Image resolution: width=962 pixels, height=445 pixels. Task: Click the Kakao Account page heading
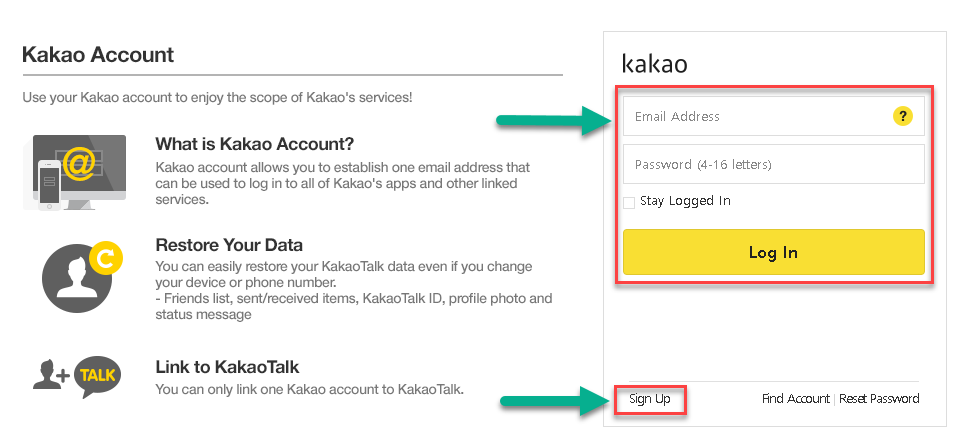[98, 55]
